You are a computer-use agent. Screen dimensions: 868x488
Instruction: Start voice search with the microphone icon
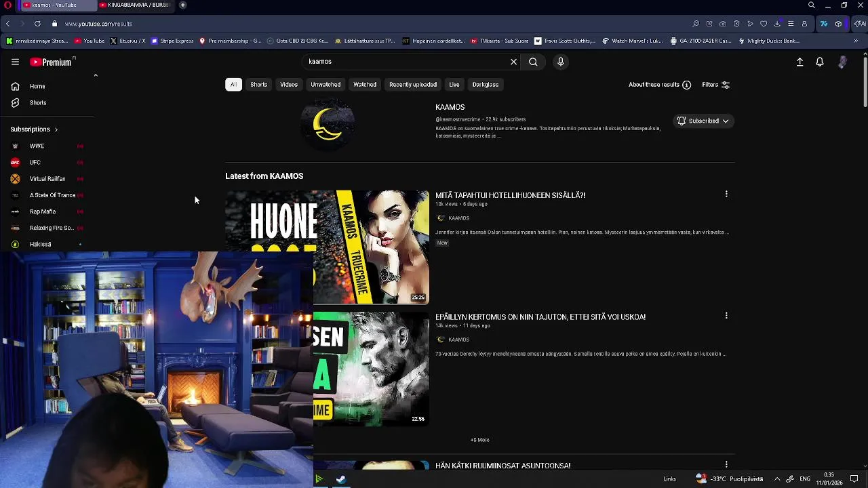(560, 62)
